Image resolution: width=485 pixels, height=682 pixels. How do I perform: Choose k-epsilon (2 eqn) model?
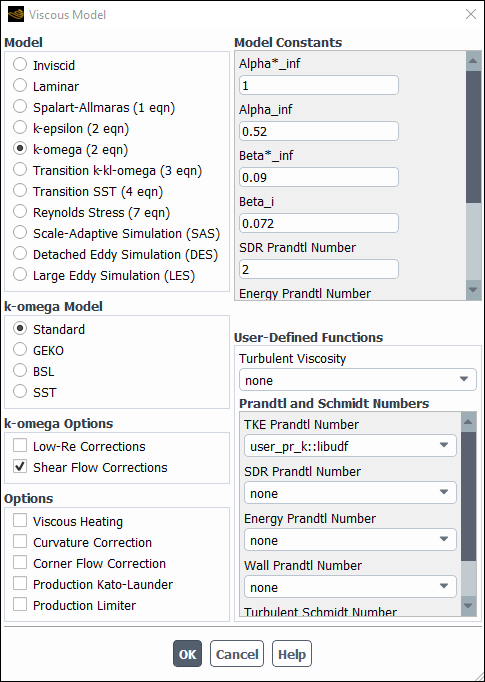pos(20,127)
